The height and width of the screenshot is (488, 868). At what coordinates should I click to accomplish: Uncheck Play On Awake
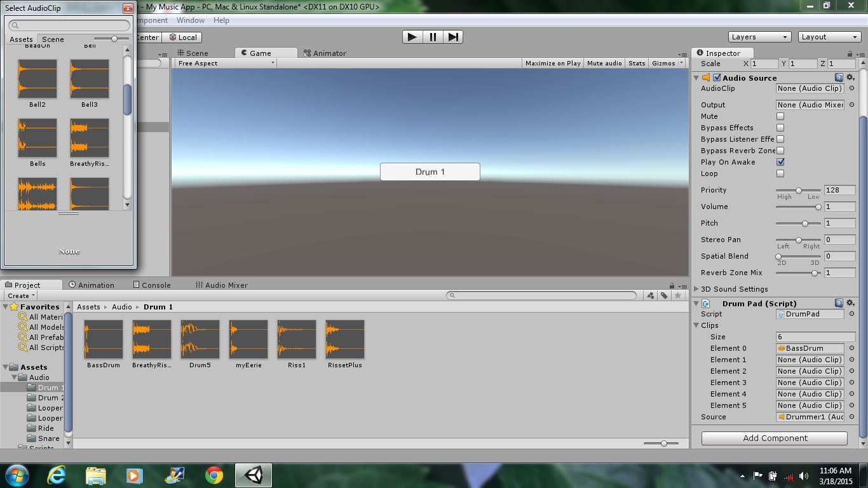[x=780, y=162]
